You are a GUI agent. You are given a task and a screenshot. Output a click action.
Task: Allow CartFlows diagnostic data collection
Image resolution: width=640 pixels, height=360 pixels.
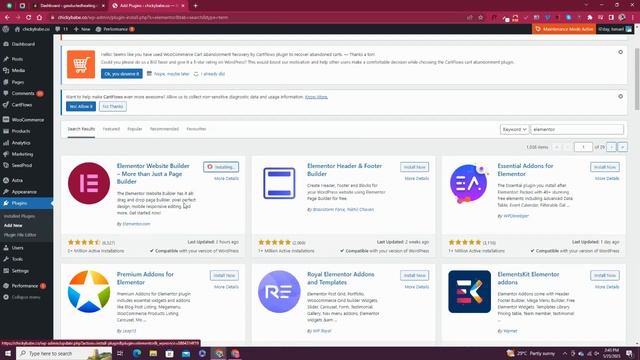[x=81, y=107]
